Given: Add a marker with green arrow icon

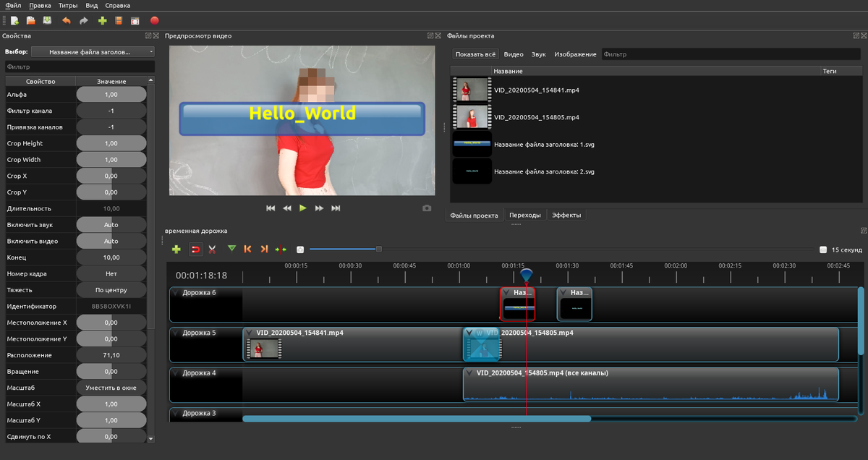Looking at the screenshot, I should click(231, 249).
